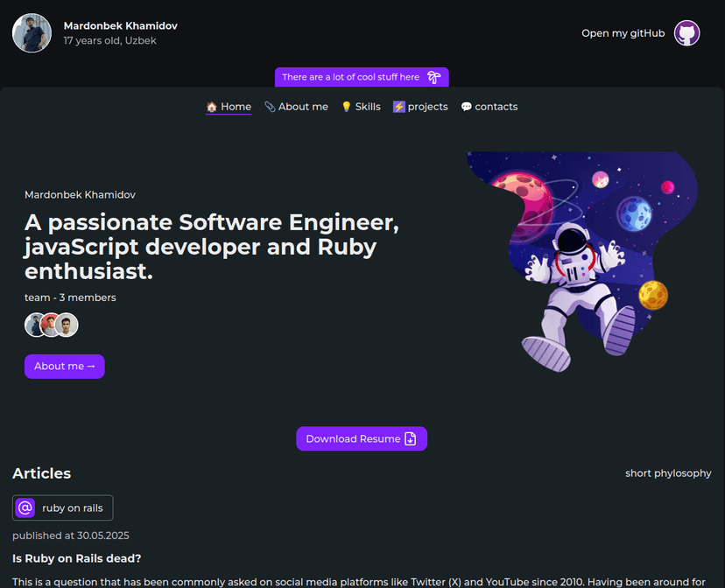Image resolution: width=725 pixels, height=588 pixels.
Task: Click the @ icon on the ruby on rails tag
Action: pyautogui.click(x=25, y=507)
